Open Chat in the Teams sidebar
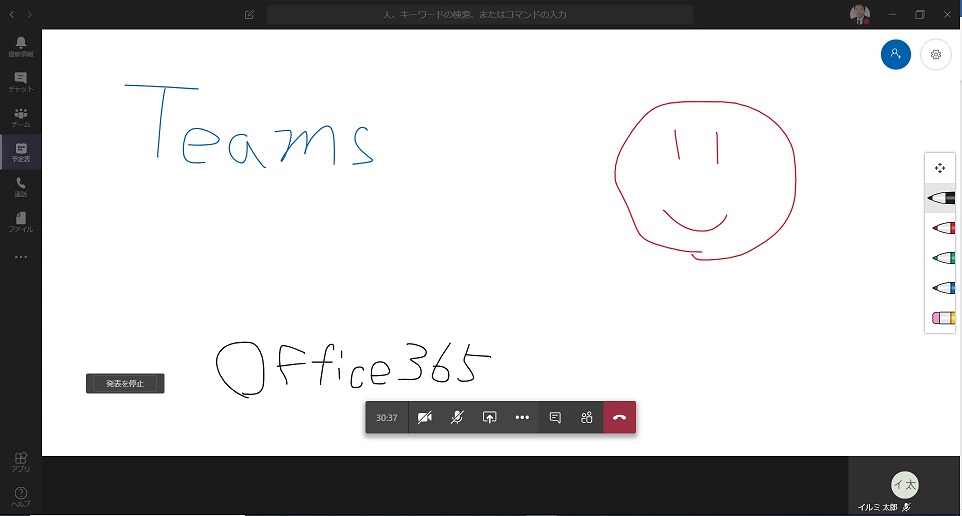This screenshot has height=516, width=962. [20, 82]
